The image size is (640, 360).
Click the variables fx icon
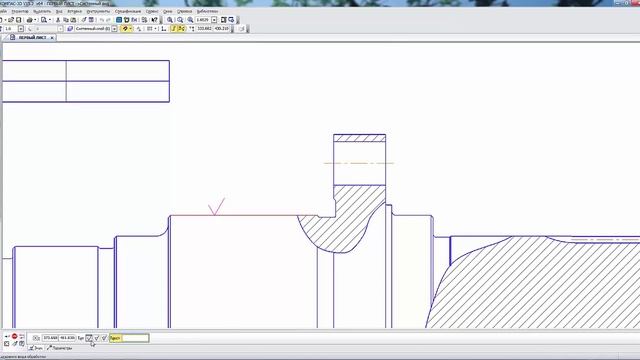tap(135, 20)
